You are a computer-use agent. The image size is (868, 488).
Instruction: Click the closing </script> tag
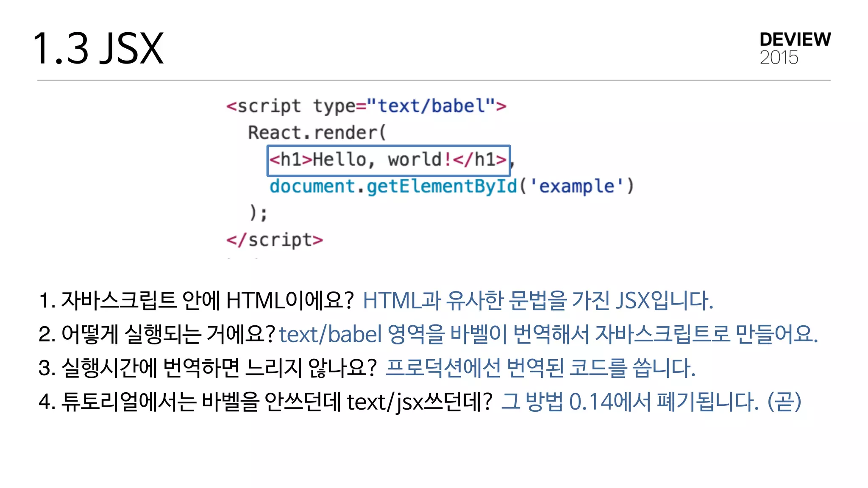click(x=275, y=240)
